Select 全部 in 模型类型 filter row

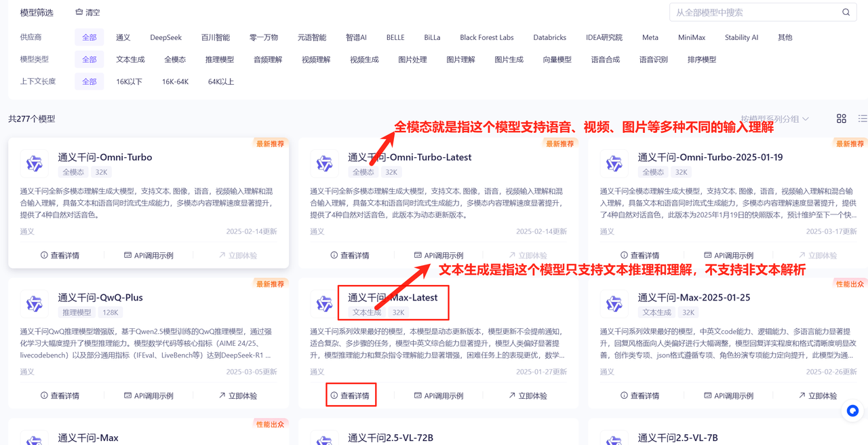pos(90,60)
